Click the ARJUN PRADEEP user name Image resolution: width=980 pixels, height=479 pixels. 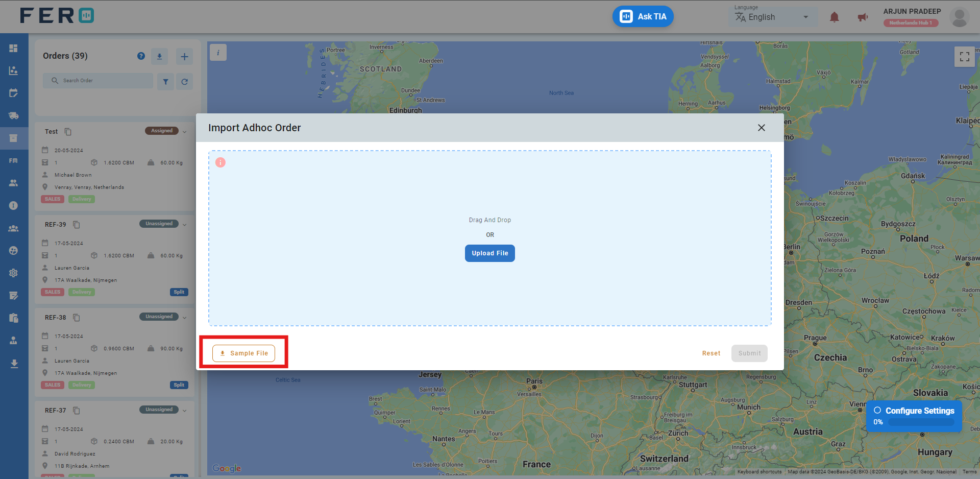(912, 11)
